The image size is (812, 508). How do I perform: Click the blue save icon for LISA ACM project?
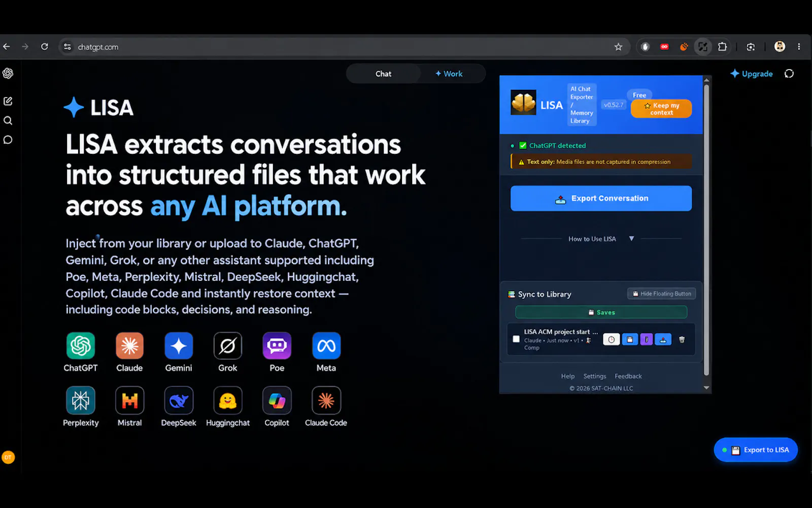tap(630, 339)
